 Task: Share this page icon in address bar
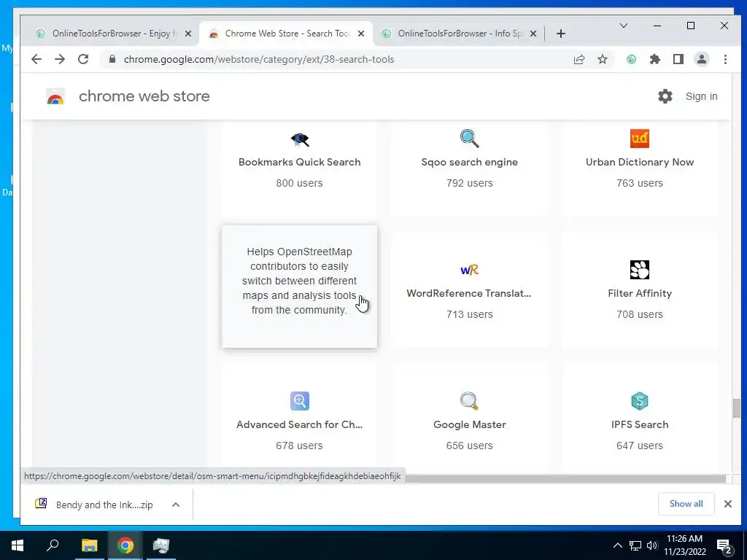(x=578, y=59)
